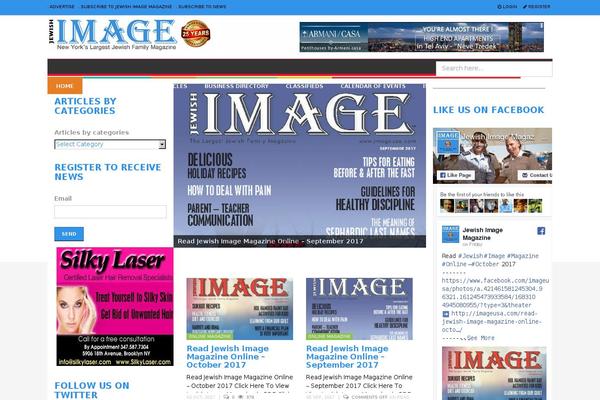Image resolution: width=600 pixels, height=400 pixels.
Task: Click the 25 Years anniversary badge
Action: coord(196,34)
